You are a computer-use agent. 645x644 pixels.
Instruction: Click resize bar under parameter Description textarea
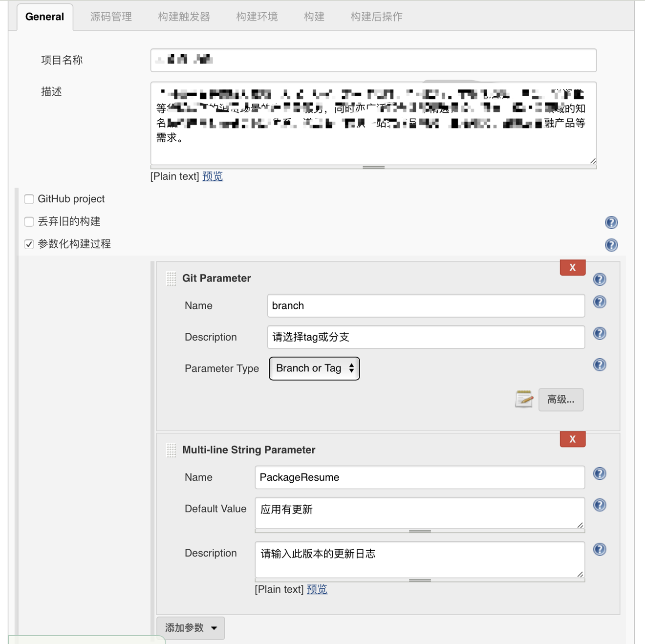coord(420,580)
